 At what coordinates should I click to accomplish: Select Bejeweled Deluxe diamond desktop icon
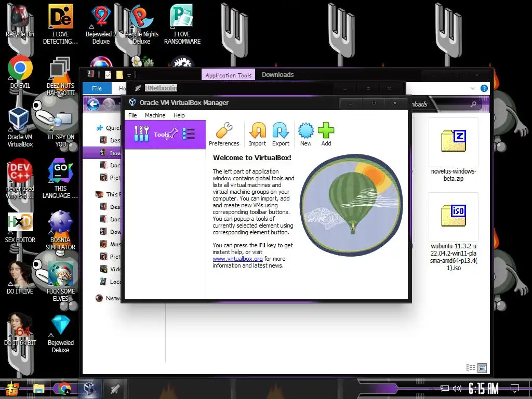tap(60, 334)
